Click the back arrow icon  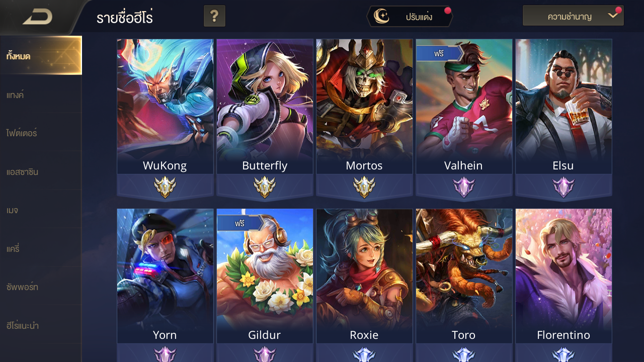point(38,17)
